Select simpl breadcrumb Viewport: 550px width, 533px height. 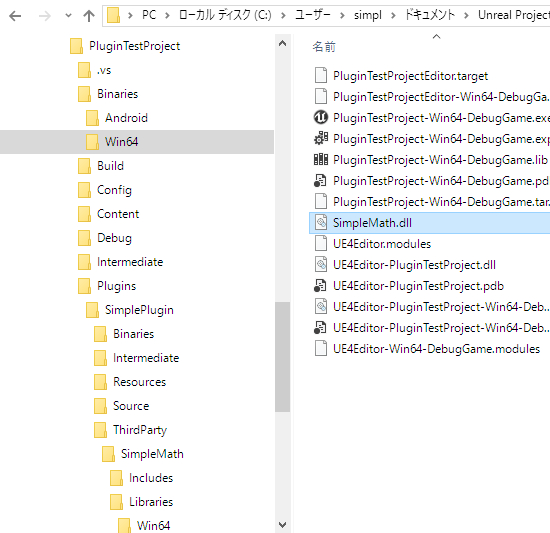[368, 15]
